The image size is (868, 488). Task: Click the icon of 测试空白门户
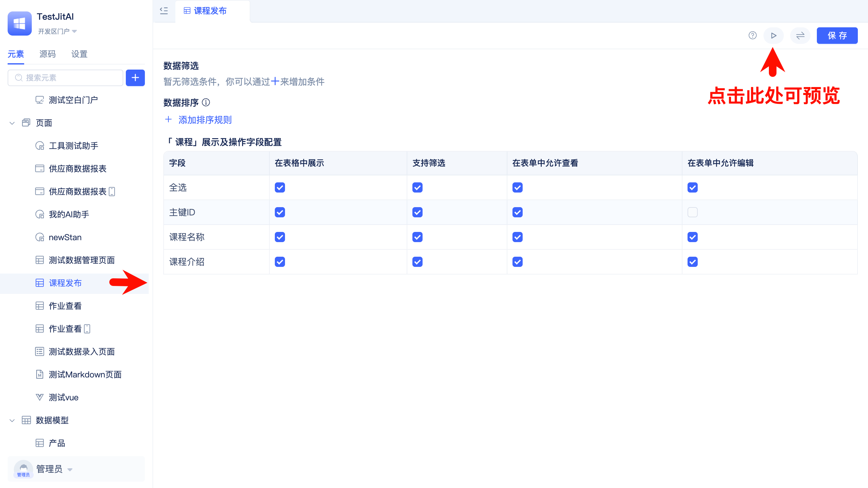pyautogui.click(x=40, y=100)
